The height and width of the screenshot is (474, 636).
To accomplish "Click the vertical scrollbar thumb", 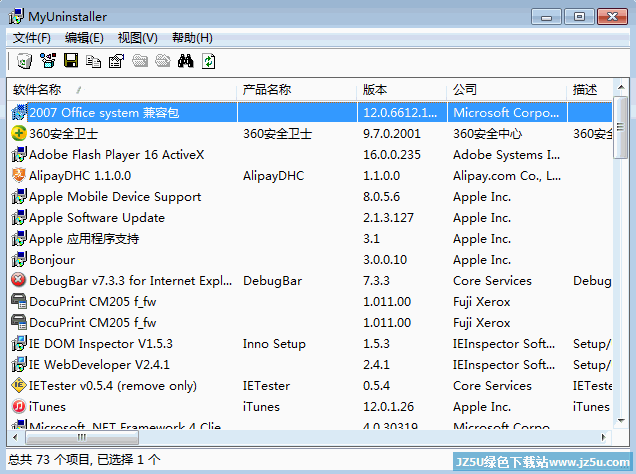I will (x=621, y=127).
